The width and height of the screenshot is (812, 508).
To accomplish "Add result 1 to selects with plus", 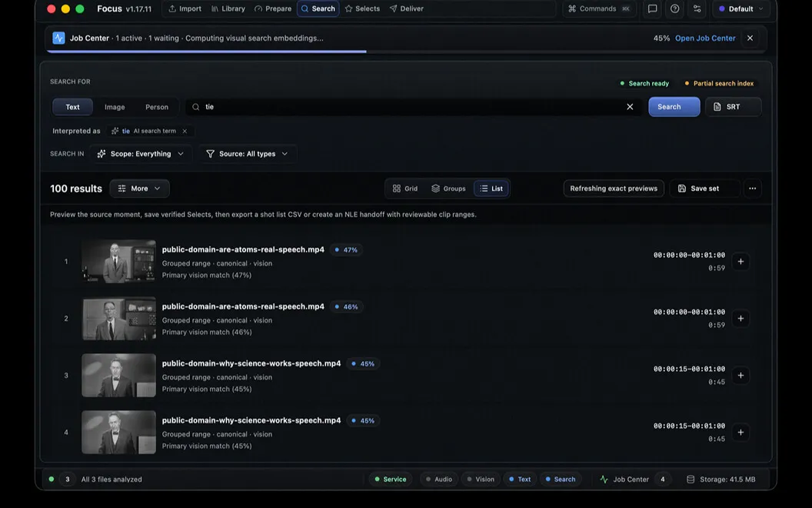I will 740,262.
